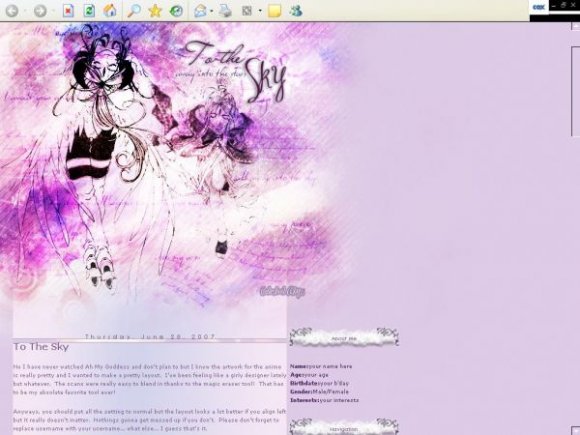Screen dimensions: 580x435
Task: Click the 'Birthdate: your b'day' line
Action: coord(320,383)
